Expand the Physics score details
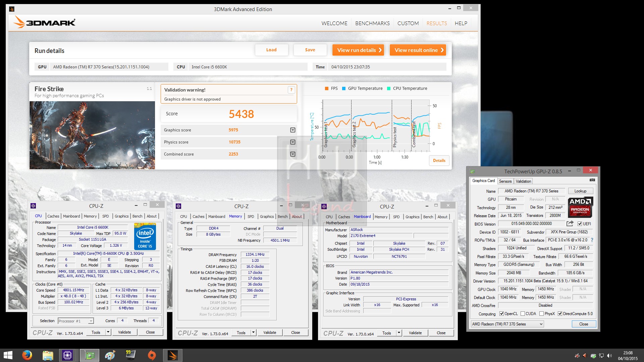The width and height of the screenshot is (644, 362). click(x=292, y=142)
